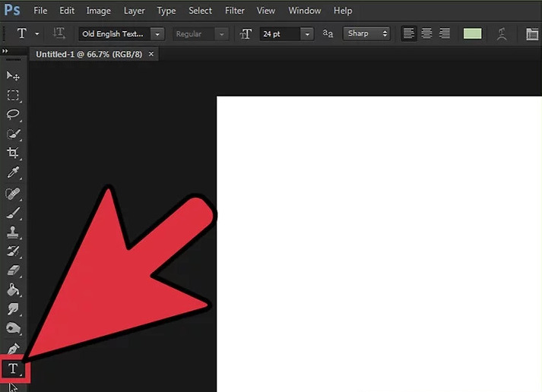This screenshot has width=542, height=392.
Task: Select the Horizontal Type tool
Action: (x=13, y=369)
